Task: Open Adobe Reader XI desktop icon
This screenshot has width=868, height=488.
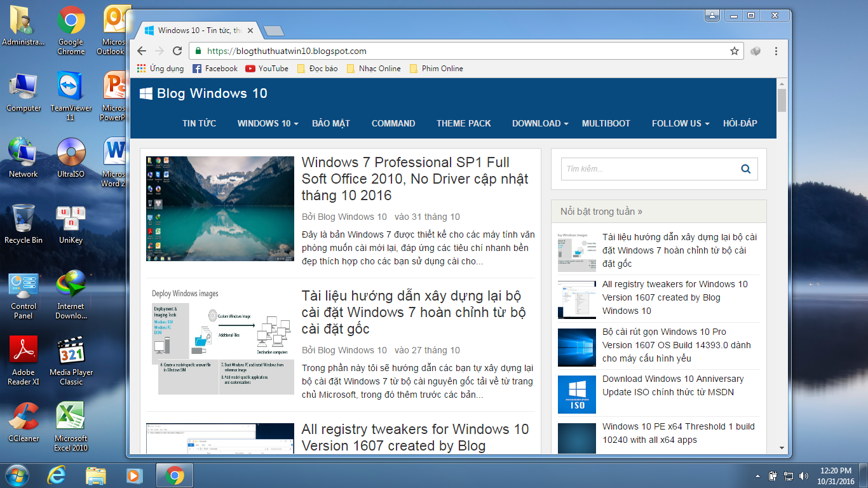Action: [24, 360]
